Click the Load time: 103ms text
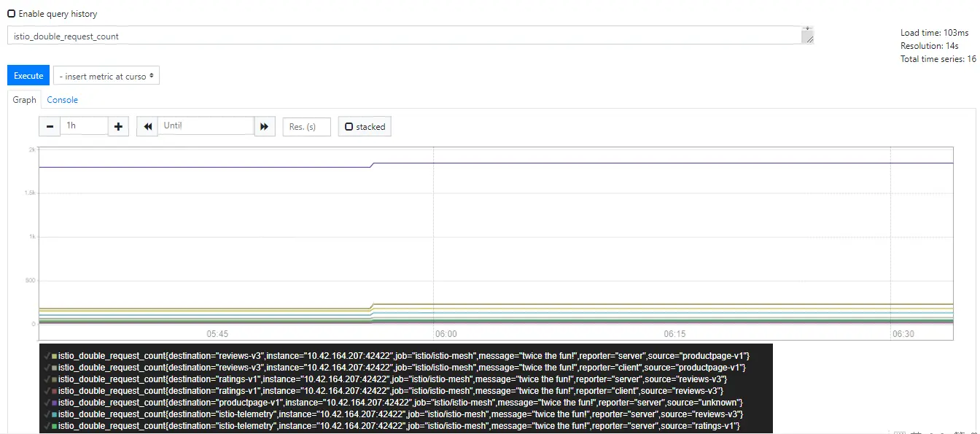 coord(935,33)
